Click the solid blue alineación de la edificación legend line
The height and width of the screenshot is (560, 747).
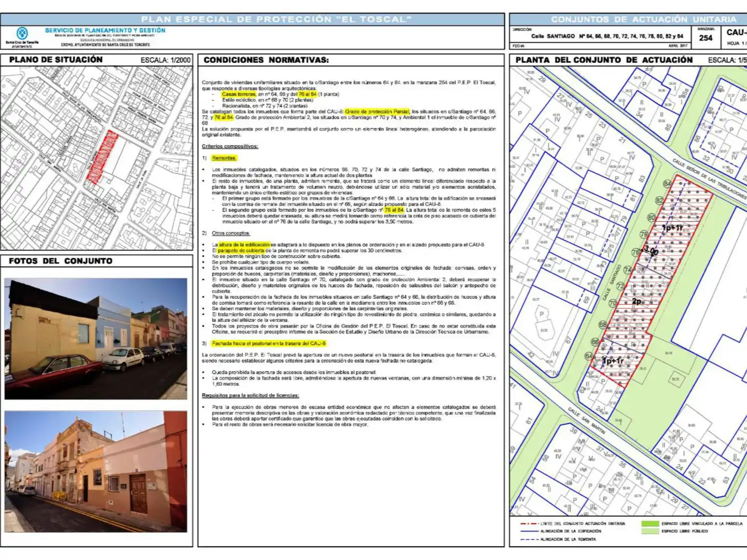(529, 531)
